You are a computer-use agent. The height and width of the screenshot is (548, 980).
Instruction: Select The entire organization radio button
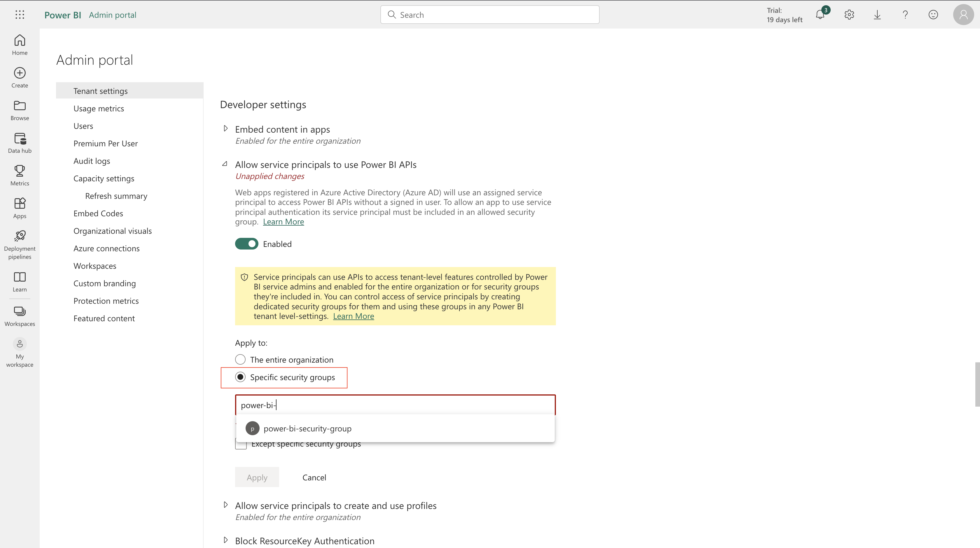(x=240, y=359)
